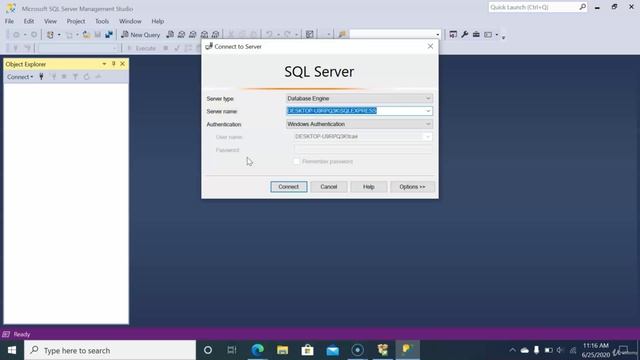Click the Find in Files icon
Image resolution: width=640 pixels, height=360 pixels.
tap(342, 35)
